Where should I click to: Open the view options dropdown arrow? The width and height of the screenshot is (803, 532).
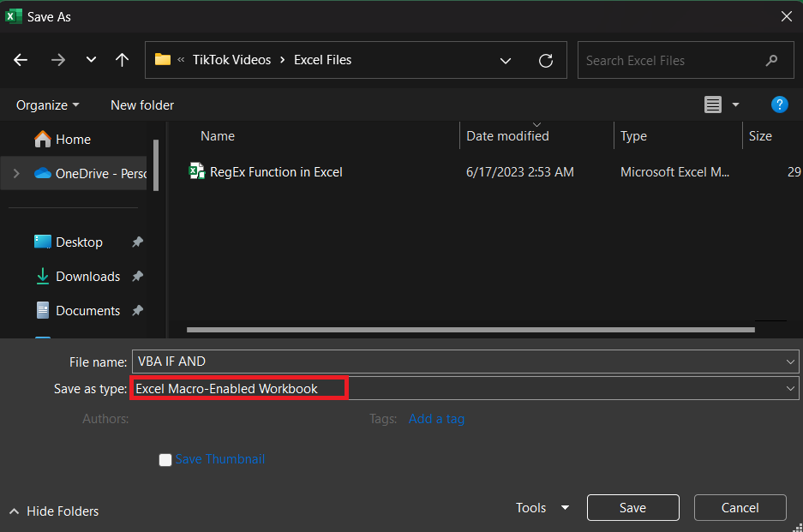click(x=735, y=105)
